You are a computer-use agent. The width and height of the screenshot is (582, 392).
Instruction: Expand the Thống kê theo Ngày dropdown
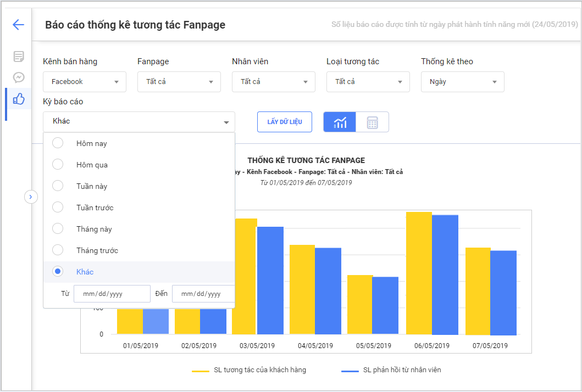[463, 82]
